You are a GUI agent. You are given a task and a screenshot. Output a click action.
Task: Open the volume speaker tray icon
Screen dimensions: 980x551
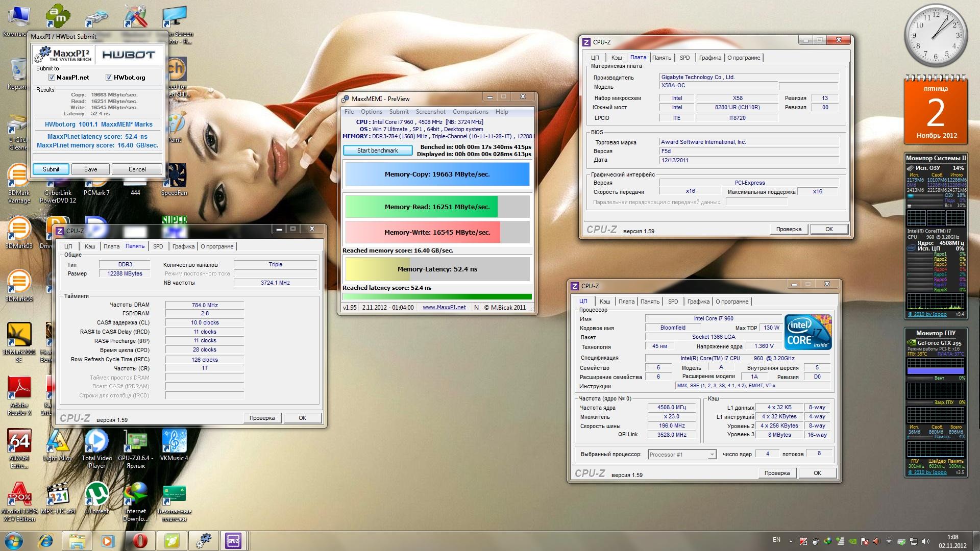[x=926, y=541]
